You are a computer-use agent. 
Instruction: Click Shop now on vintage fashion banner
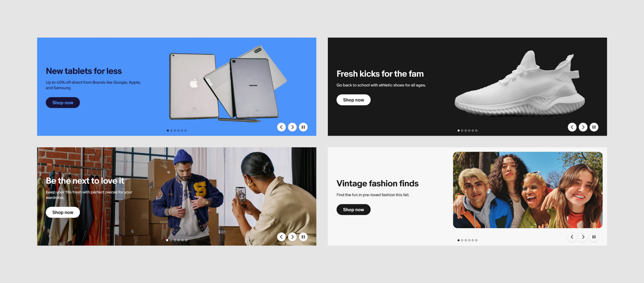pyautogui.click(x=353, y=209)
